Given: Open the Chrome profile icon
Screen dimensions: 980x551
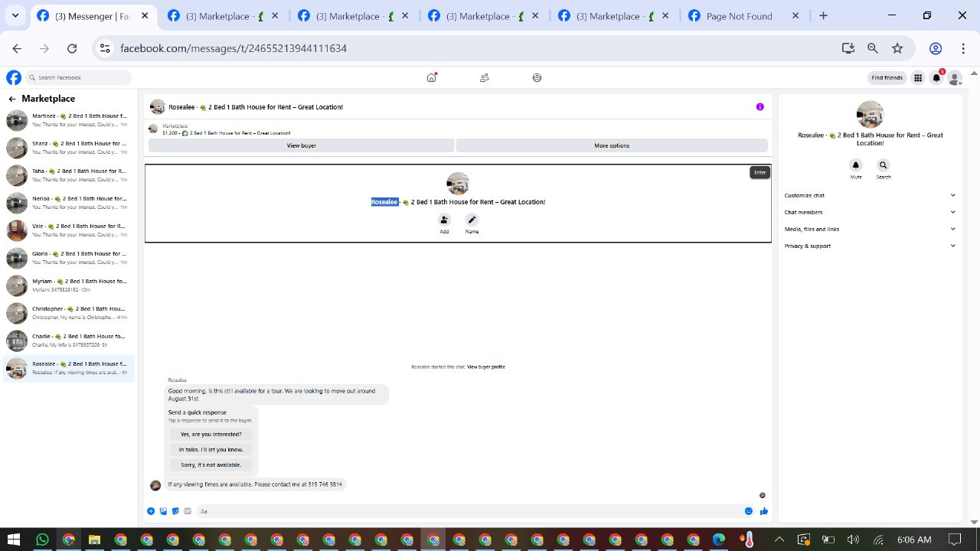Looking at the screenshot, I should click(936, 48).
